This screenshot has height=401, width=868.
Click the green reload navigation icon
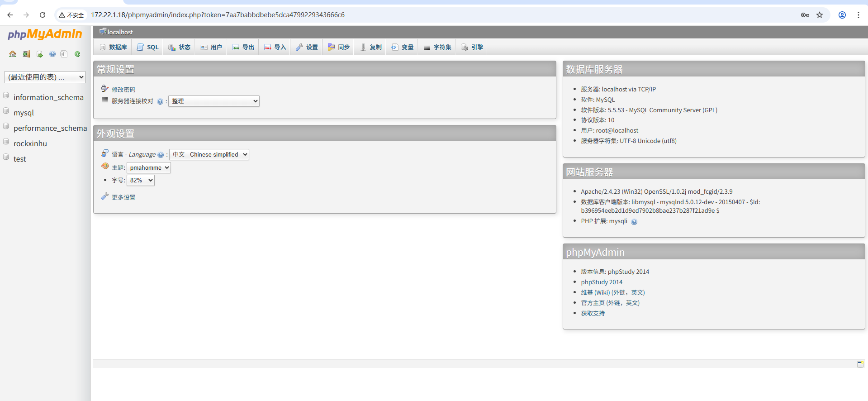click(x=77, y=54)
